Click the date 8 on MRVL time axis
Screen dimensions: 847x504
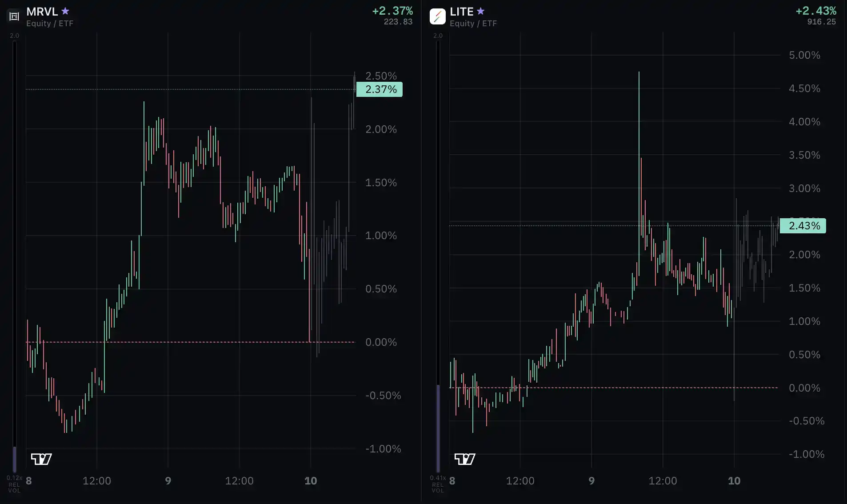coord(29,481)
